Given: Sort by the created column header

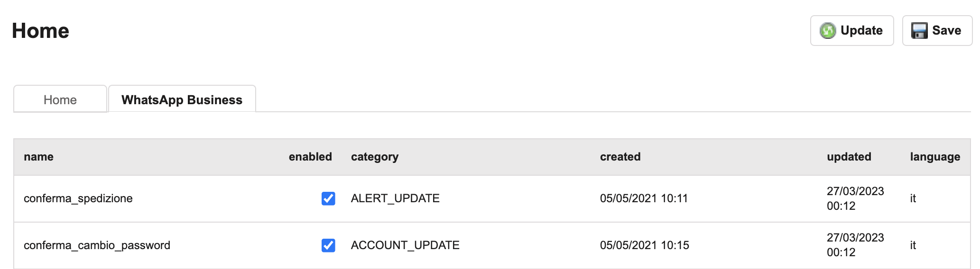Looking at the screenshot, I should (620, 157).
